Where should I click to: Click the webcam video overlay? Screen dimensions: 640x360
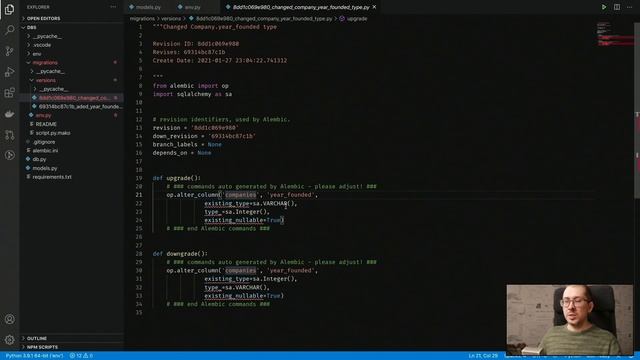point(570,320)
